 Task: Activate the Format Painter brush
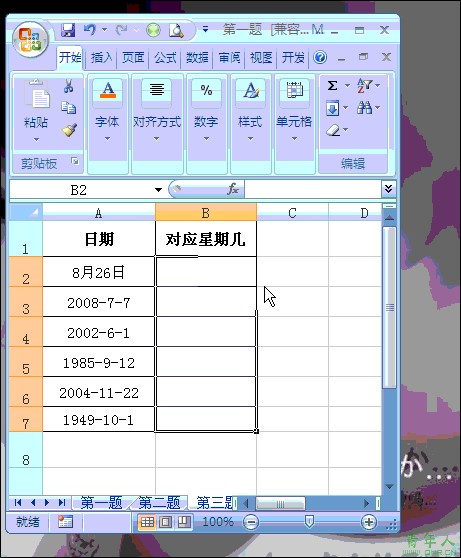point(69,130)
